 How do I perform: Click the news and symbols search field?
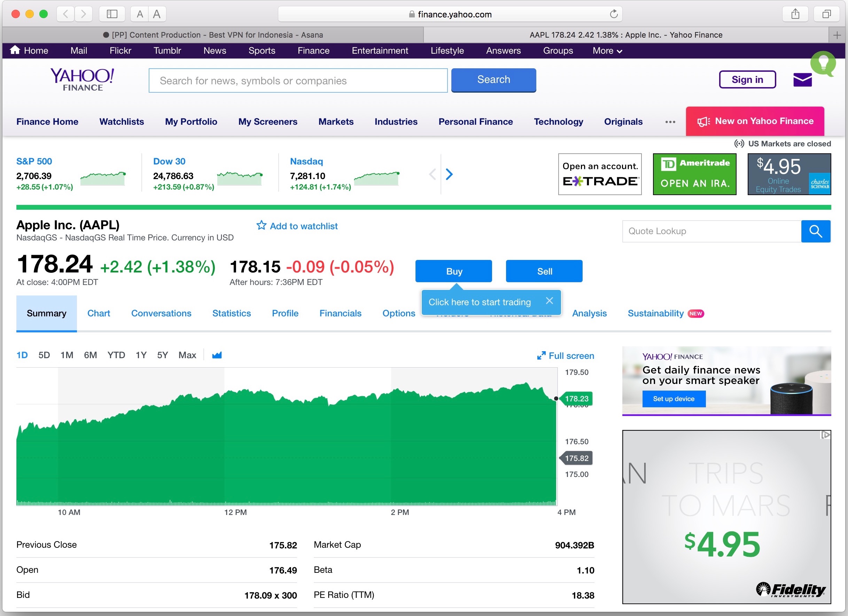click(x=298, y=80)
